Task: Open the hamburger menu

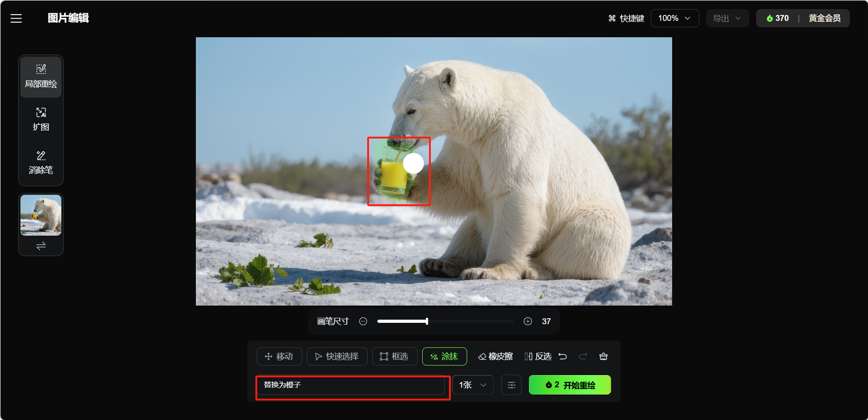Action: point(16,18)
